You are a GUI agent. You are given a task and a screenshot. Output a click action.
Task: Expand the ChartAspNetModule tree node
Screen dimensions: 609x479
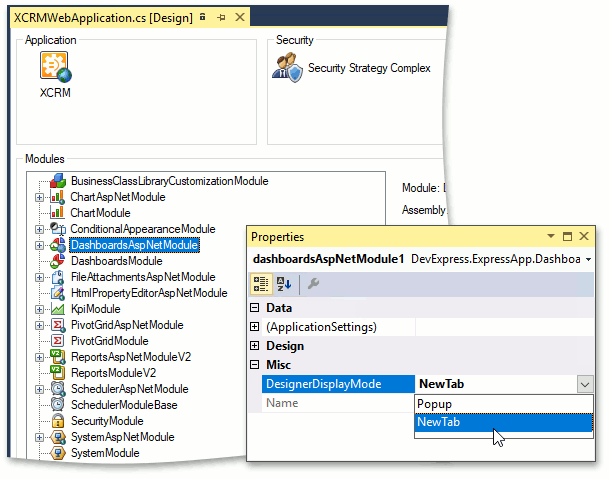click(x=39, y=197)
